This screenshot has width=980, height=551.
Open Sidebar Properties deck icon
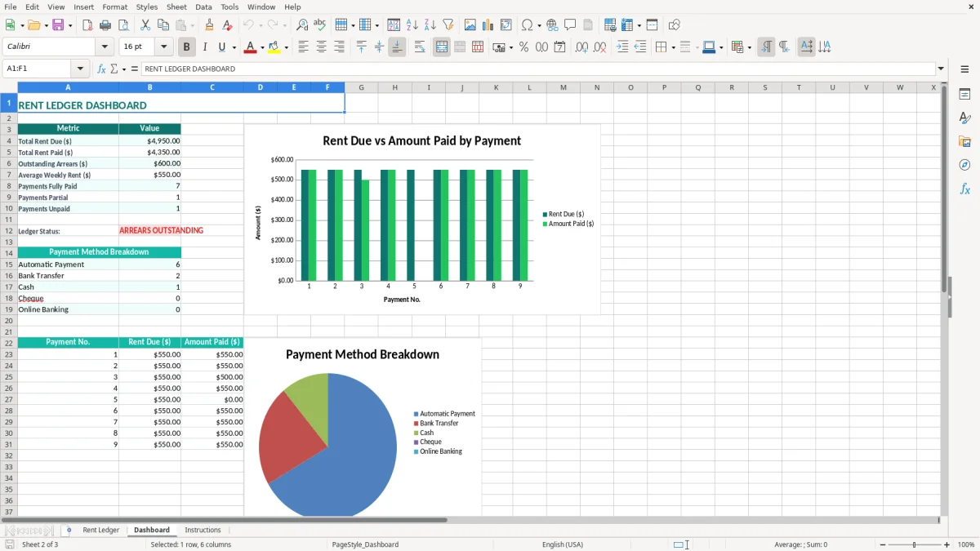click(x=964, y=95)
